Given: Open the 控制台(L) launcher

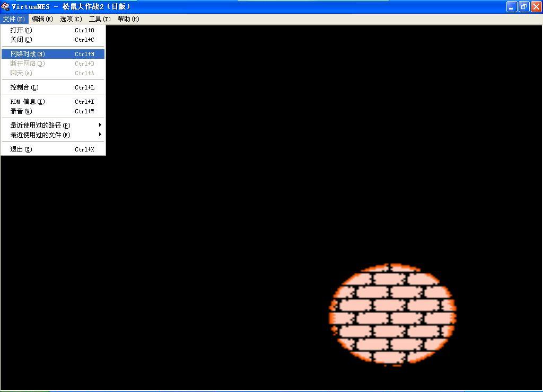Looking at the screenshot, I should pyautogui.click(x=53, y=87).
